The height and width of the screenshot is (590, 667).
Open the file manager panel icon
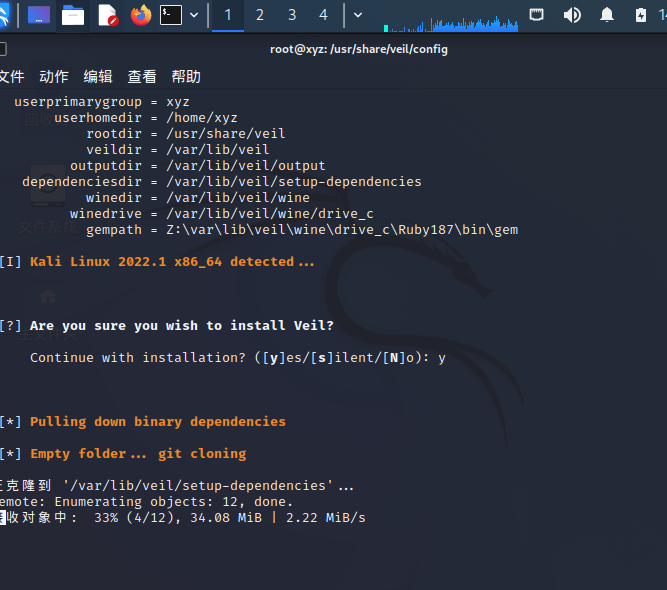tap(73, 15)
